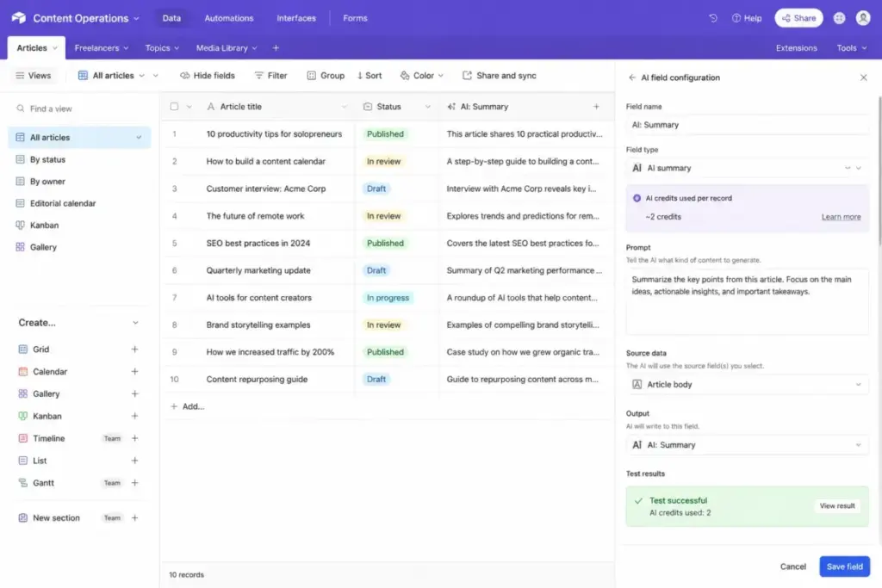Click Published status of SEO best practices row
Image resolution: width=882 pixels, height=588 pixels.
pyautogui.click(x=385, y=243)
